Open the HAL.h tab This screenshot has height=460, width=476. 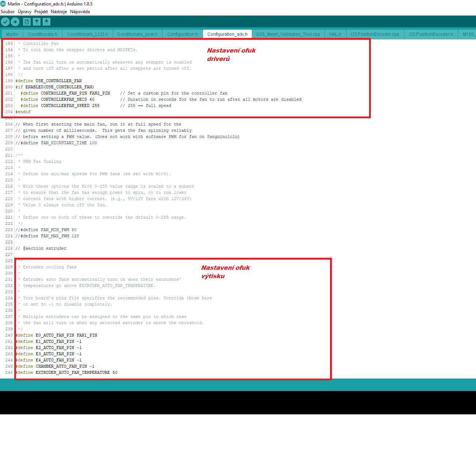pos(335,34)
